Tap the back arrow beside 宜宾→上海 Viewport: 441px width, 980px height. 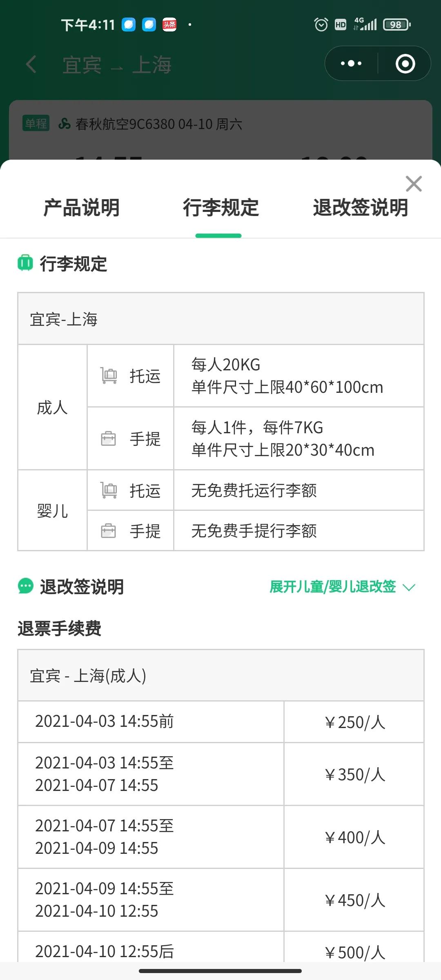31,65
